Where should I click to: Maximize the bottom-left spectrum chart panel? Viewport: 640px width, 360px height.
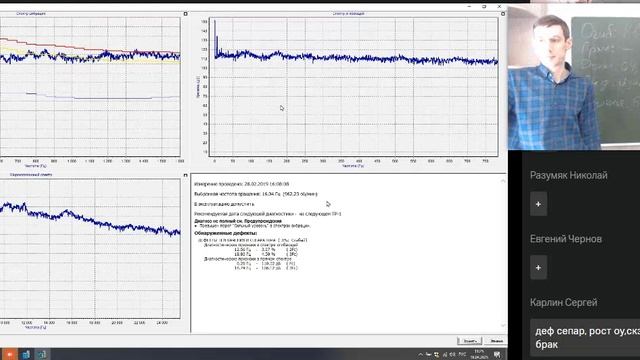tap(185, 175)
